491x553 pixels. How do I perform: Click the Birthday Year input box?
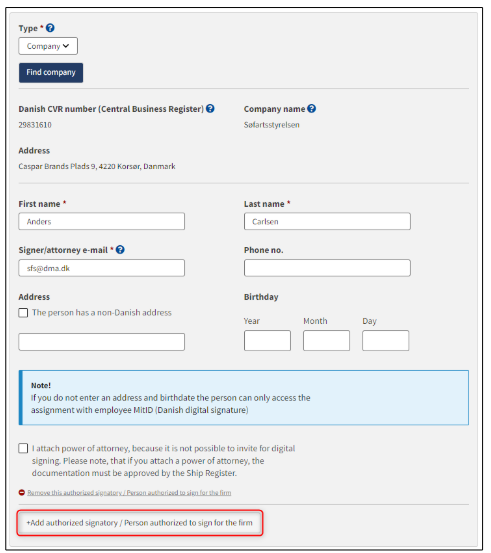267,341
